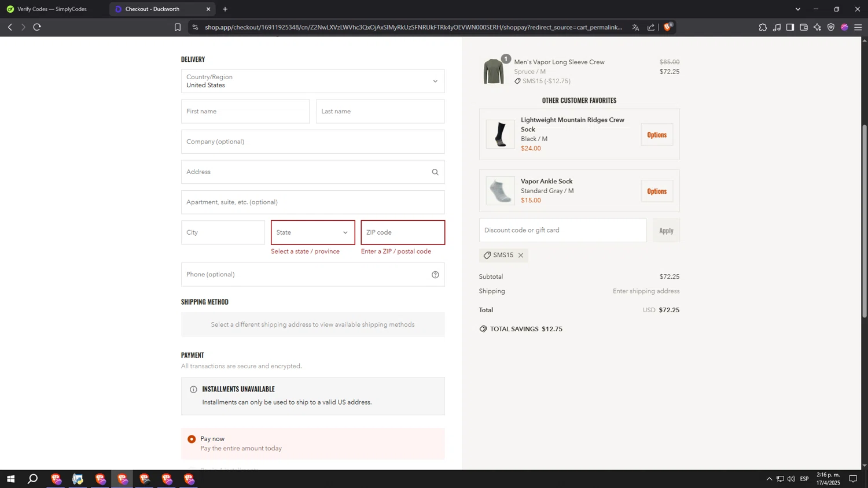This screenshot has width=868, height=488.
Task: Open the taskbar clock and date
Action: click(x=828, y=479)
